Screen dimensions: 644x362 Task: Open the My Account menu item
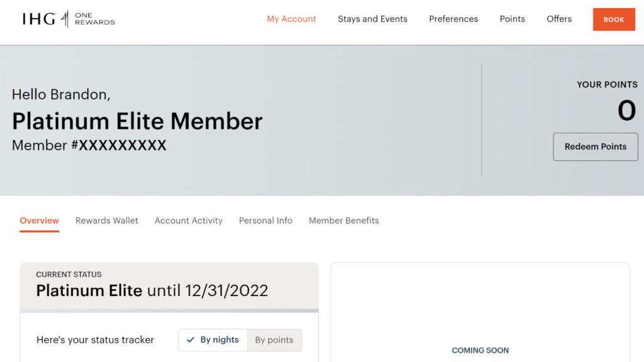click(x=291, y=19)
